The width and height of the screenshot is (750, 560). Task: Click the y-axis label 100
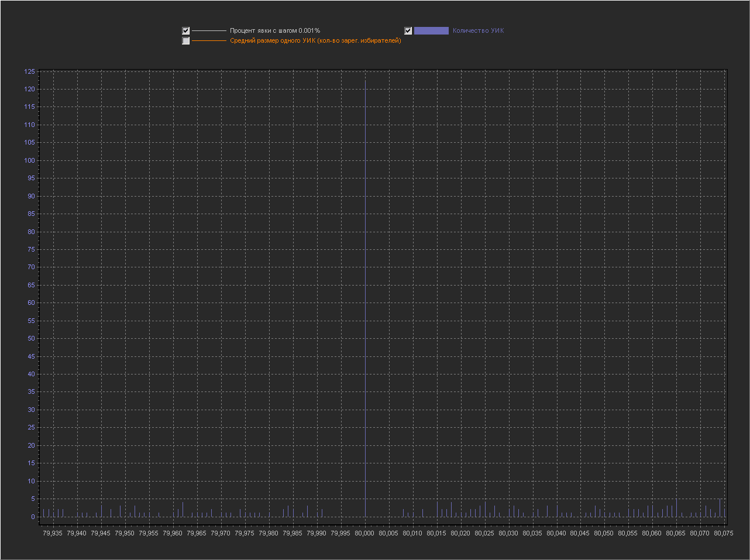pos(30,160)
